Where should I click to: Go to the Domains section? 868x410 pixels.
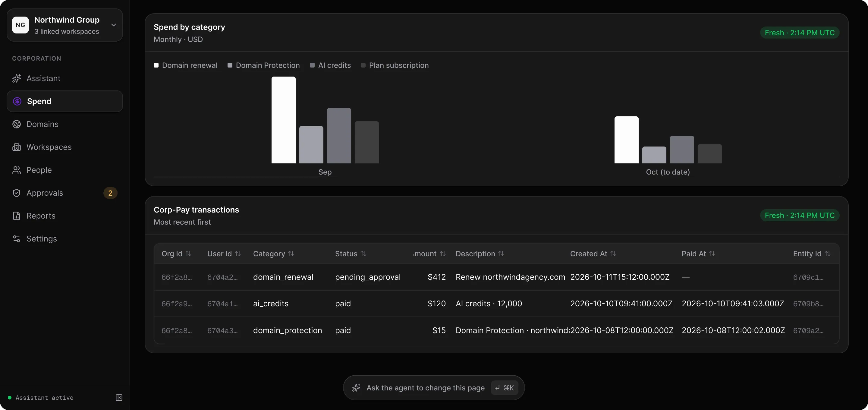[65, 124]
